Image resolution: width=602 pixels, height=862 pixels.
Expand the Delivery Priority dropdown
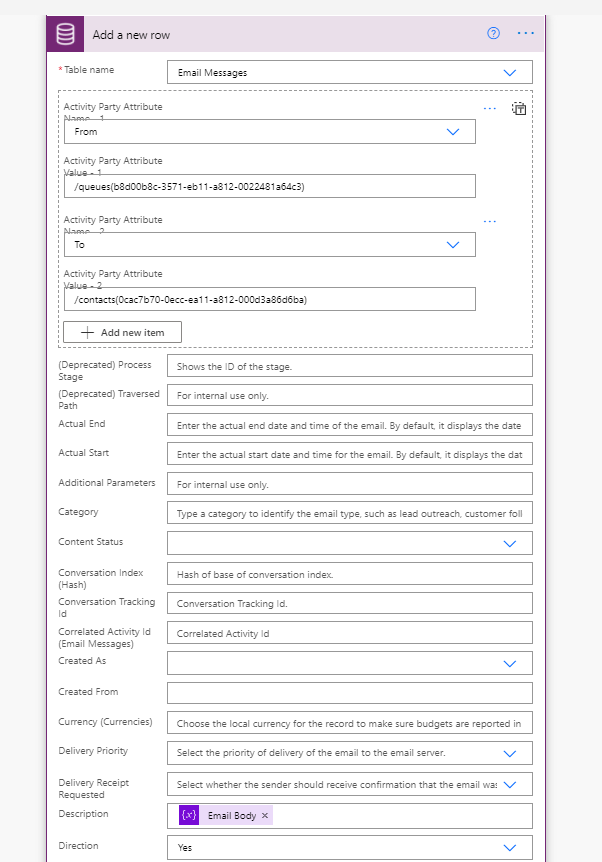tap(510, 753)
